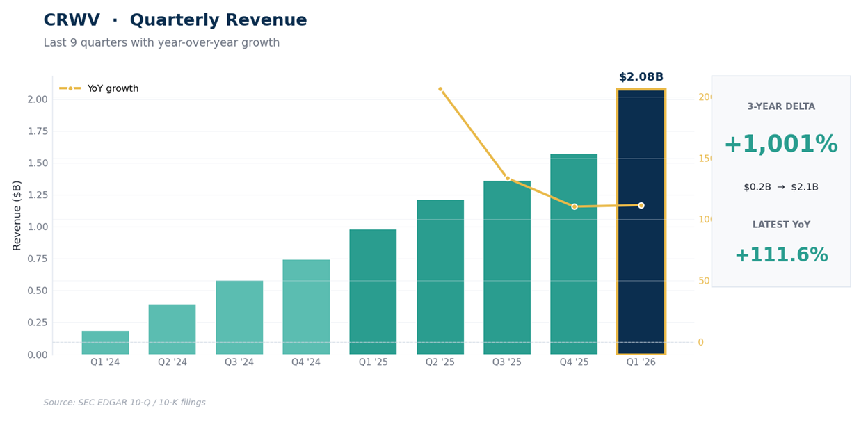The image size is (868, 422).
Task: Click the 50 right-axis growth tick
Action: click(704, 281)
